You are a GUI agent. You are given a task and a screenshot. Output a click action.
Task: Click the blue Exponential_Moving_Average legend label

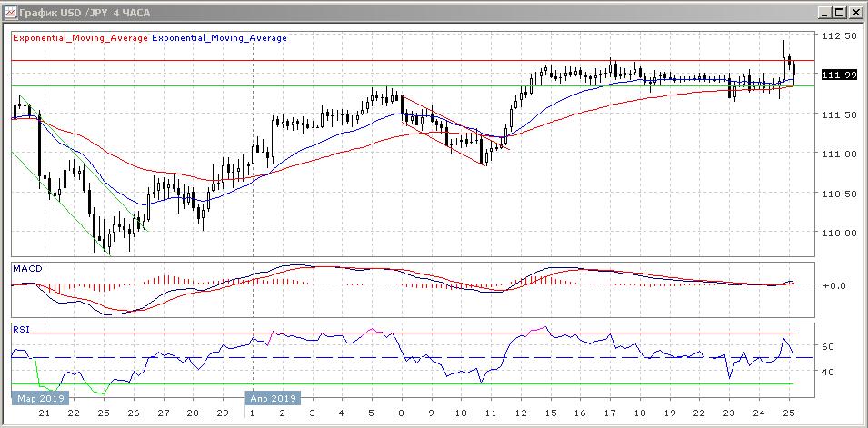pos(219,38)
